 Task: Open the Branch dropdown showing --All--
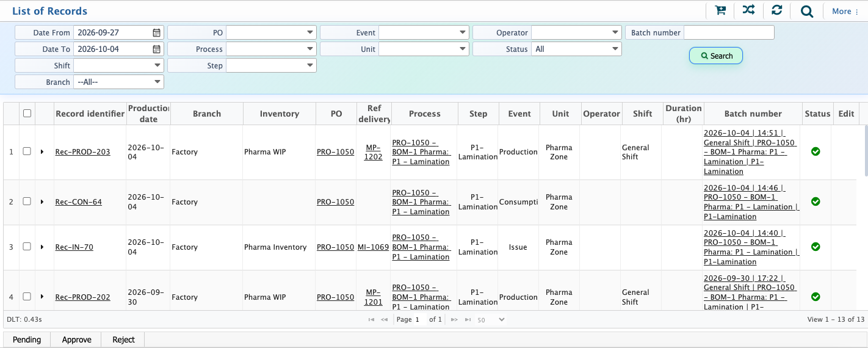click(118, 82)
